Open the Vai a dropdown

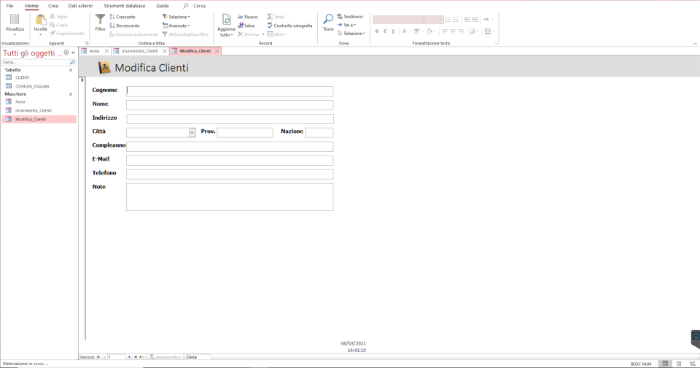[346, 25]
